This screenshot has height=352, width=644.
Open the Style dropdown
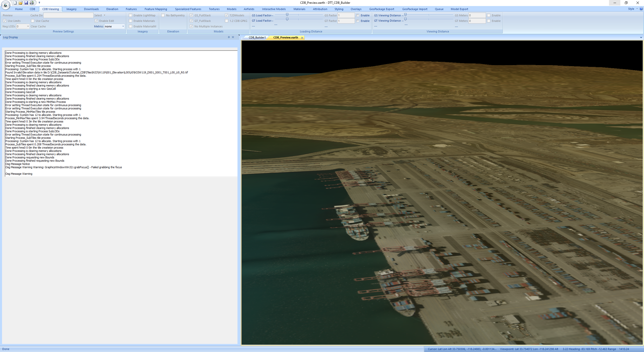[632, 9]
